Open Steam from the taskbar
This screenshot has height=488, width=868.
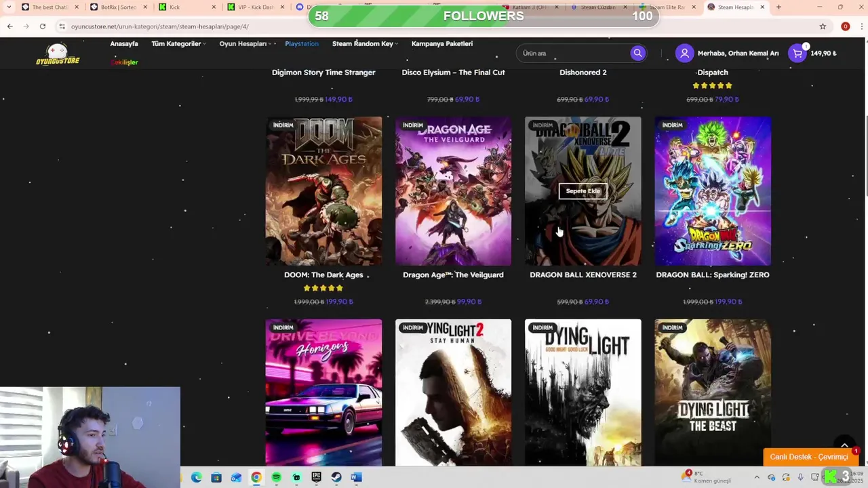336,477
